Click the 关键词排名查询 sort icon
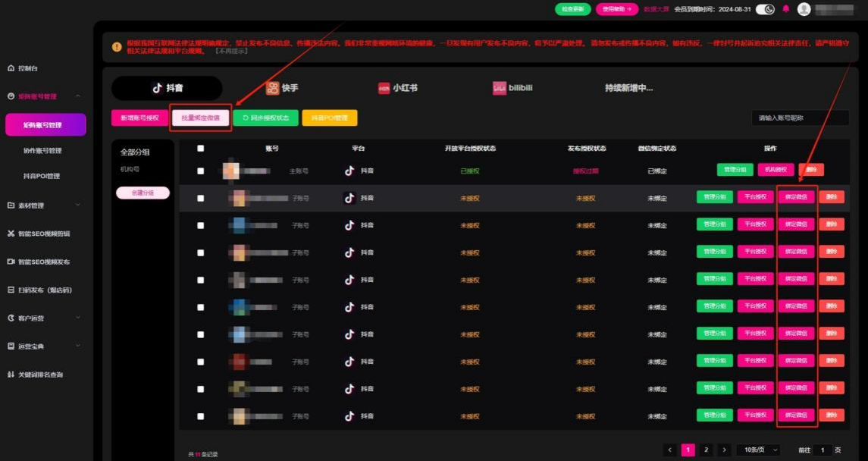Screen dimensions: 868x461 click(11, 375)
